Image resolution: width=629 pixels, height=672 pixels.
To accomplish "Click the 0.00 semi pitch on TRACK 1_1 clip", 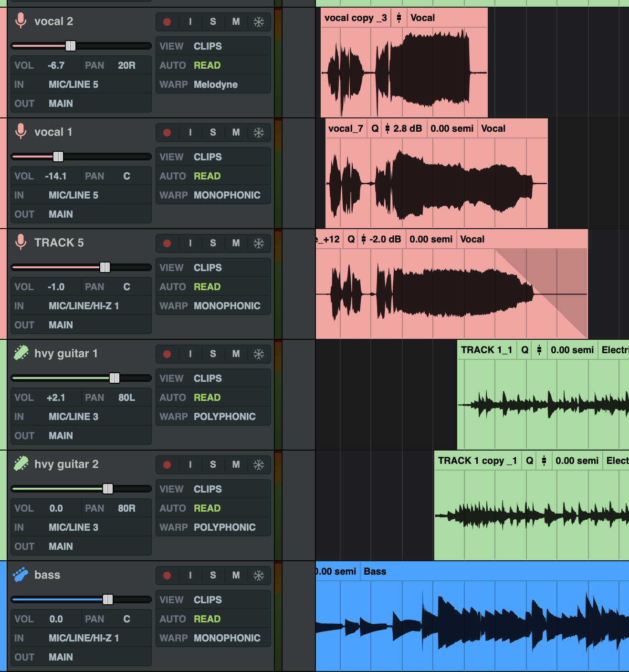I will [x=572, y=349].
